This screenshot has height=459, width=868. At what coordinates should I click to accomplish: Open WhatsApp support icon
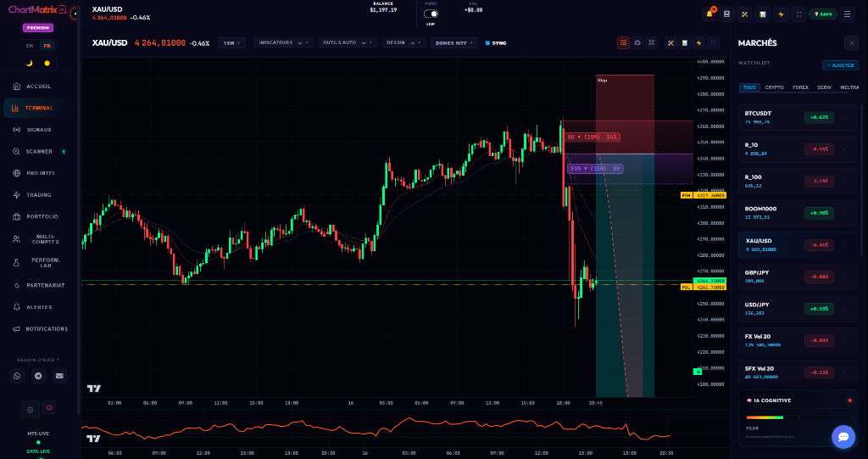click(17, 376)
